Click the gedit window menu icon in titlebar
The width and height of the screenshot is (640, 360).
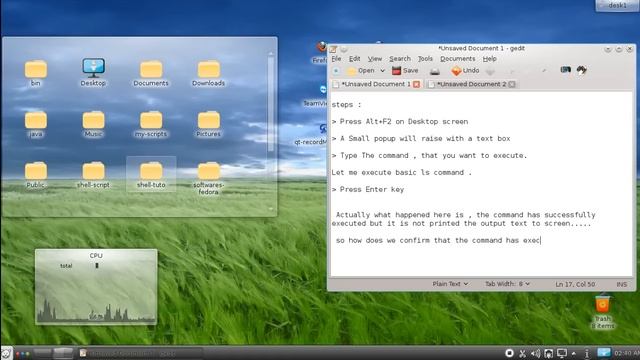(x=333, y=49)
